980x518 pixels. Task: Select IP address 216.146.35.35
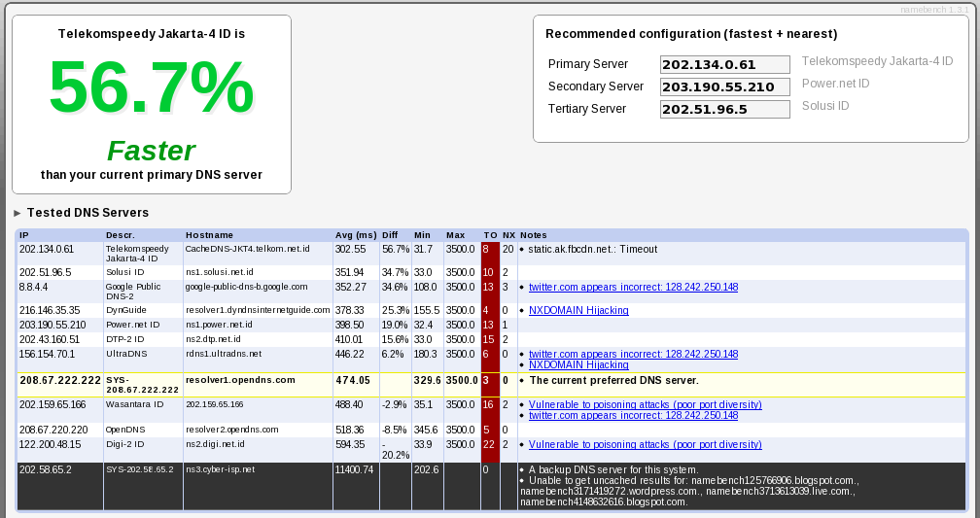[x=50, y=310]
